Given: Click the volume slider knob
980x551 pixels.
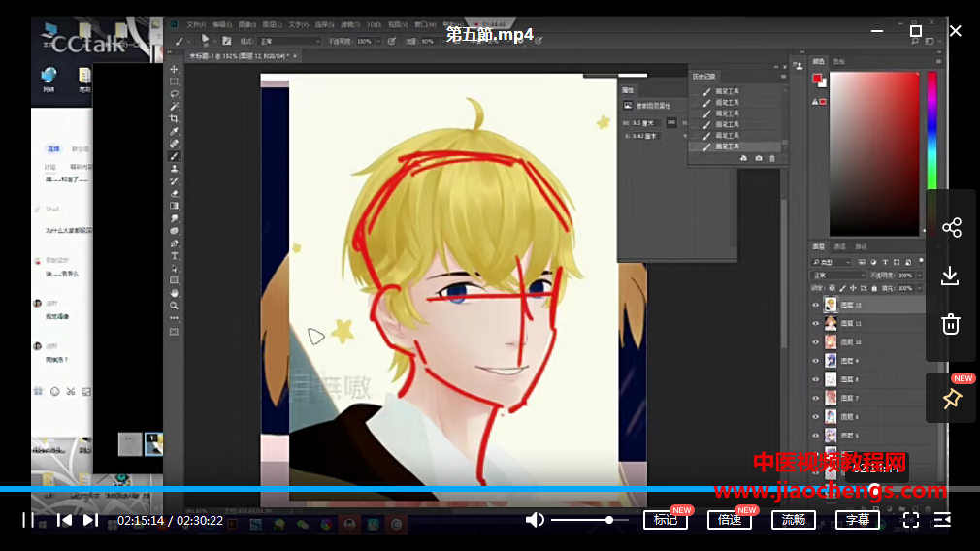Looking at the screenshot, I should 609,520.
